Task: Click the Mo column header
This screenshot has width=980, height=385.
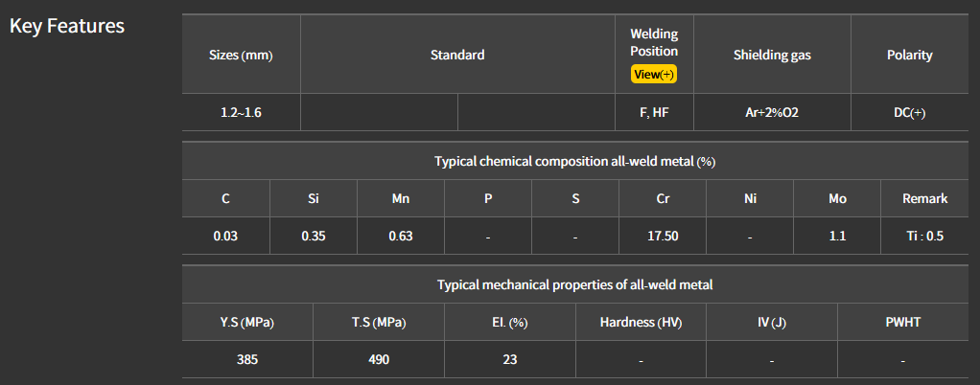Action: (x=837, y=198)
